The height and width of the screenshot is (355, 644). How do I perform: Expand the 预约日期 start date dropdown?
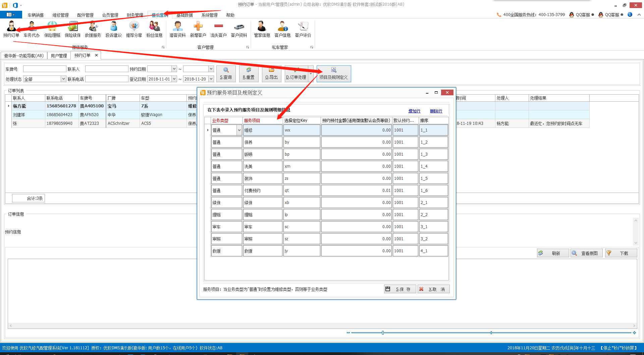[174, 69]
